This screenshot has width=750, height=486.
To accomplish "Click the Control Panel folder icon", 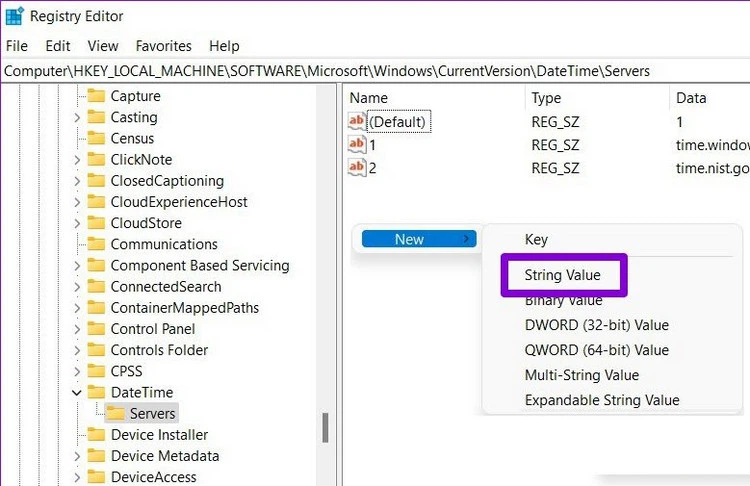I will [x=96, y=329].
